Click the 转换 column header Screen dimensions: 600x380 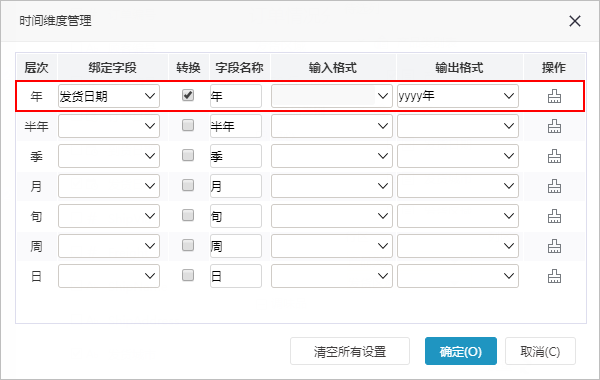(x=188, y=67)
